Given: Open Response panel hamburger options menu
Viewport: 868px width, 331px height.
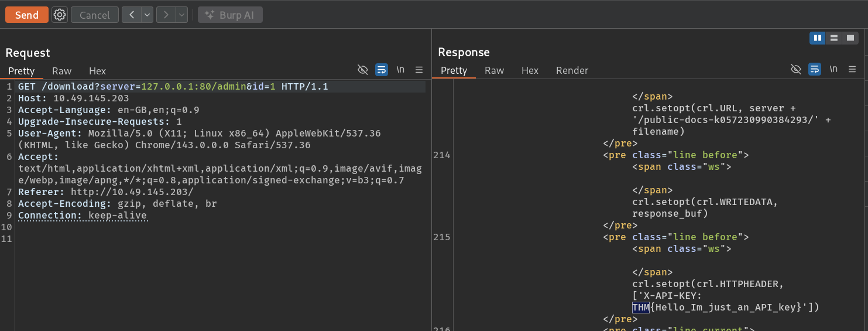Looking at the screenshot, I should coord(852,69).
